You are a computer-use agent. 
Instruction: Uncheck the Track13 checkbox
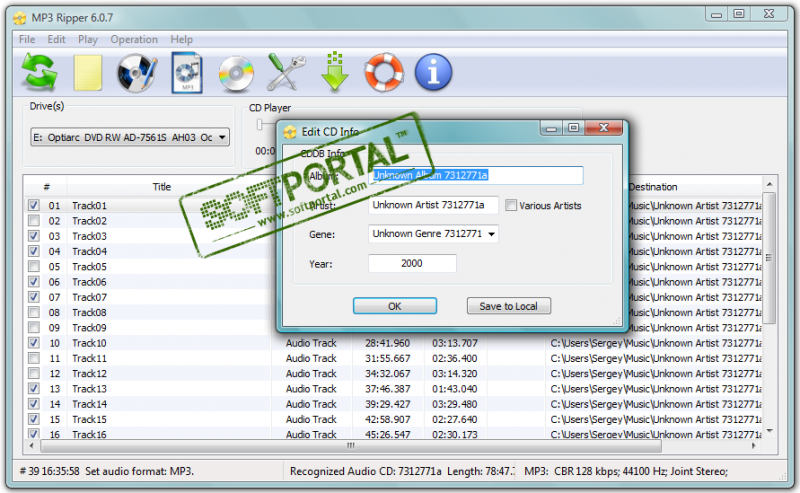pyautogui.click(x=34, y=388)
